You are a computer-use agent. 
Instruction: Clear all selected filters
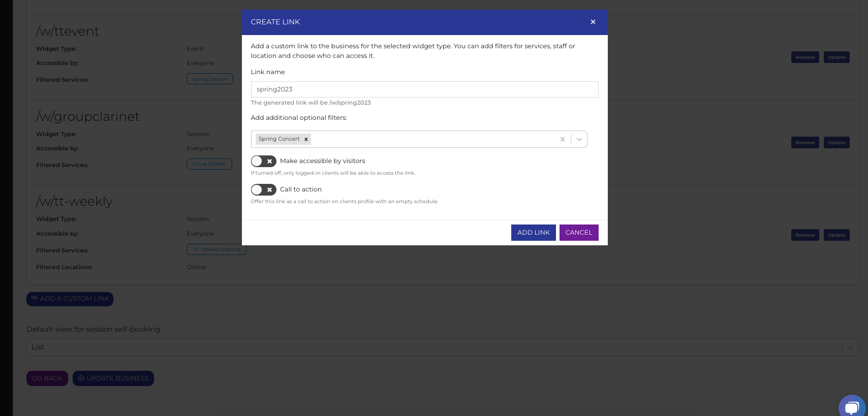coord(562,139)
